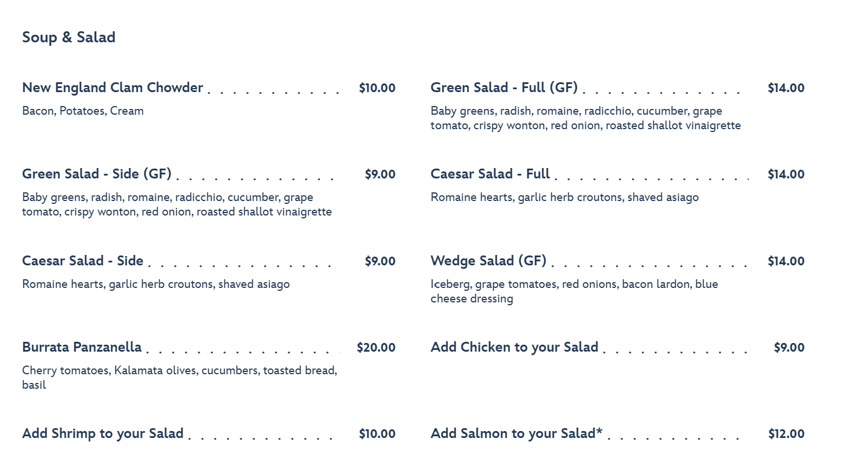This screenshot has height=460, width=868.
Task: Click the Wedge Salad iceberg description text
Action: click(x=574, y=291)
